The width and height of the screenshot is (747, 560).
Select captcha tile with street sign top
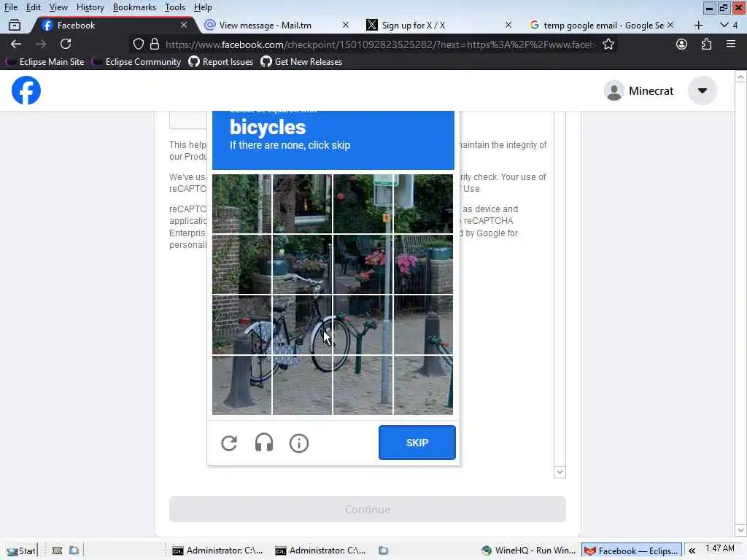click(x=363, y=204)
